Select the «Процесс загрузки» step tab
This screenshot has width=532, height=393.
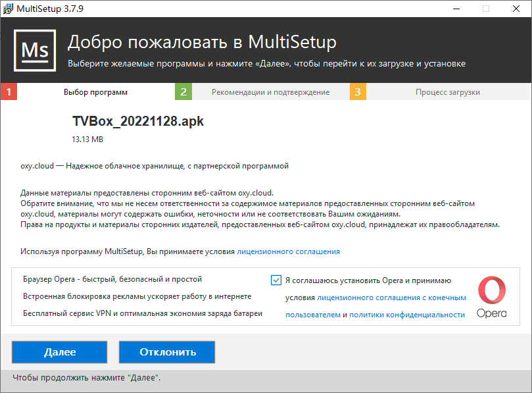(x=447, y=92)
